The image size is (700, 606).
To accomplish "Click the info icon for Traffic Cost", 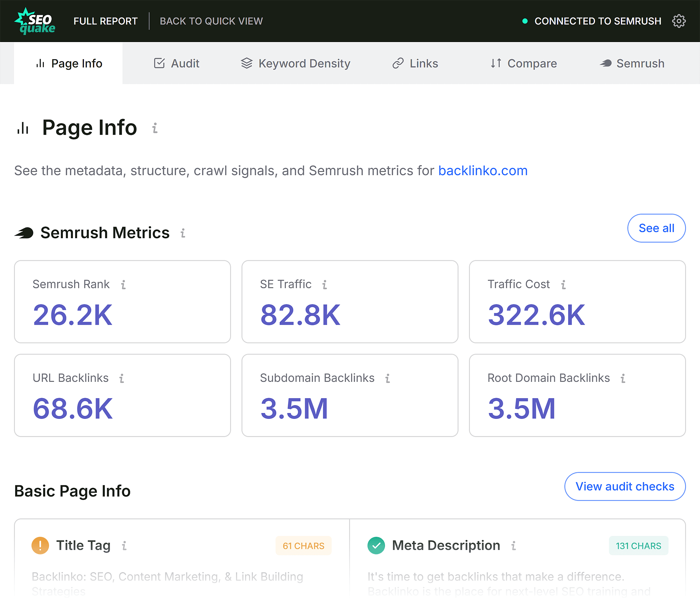I will 563,284.
